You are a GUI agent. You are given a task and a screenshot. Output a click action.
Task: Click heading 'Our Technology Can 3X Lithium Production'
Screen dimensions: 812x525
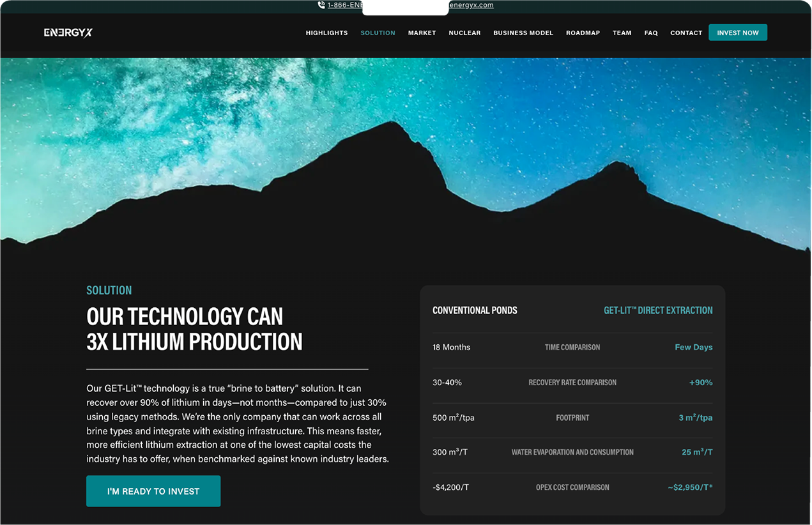194,329
